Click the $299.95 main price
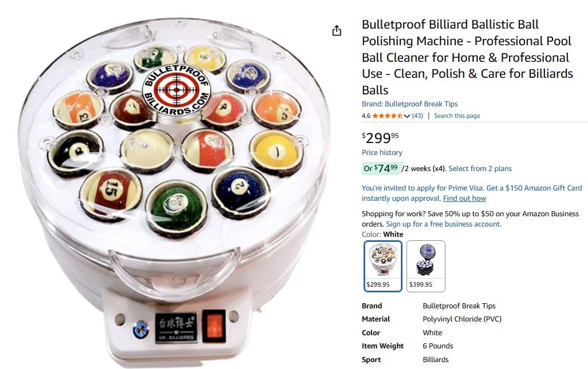The width and height of the screenshot is (588, 369). (x=380, y=138)
